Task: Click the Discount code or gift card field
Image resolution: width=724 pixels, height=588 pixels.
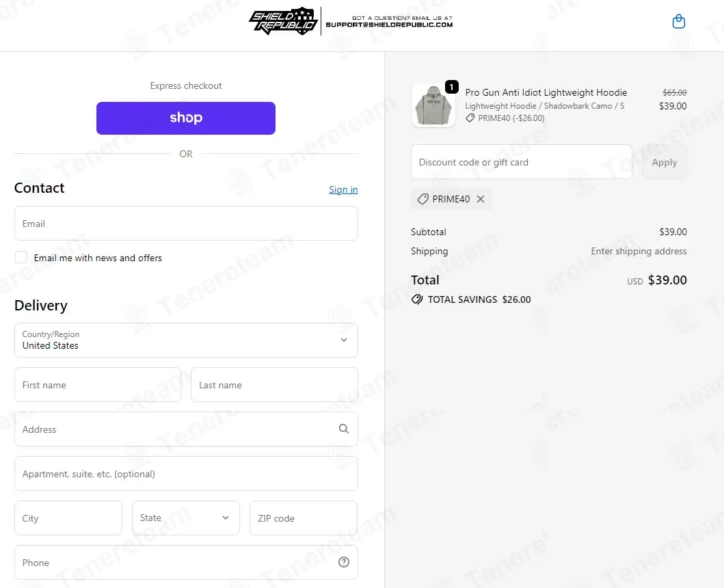Action: coord(521,162)
